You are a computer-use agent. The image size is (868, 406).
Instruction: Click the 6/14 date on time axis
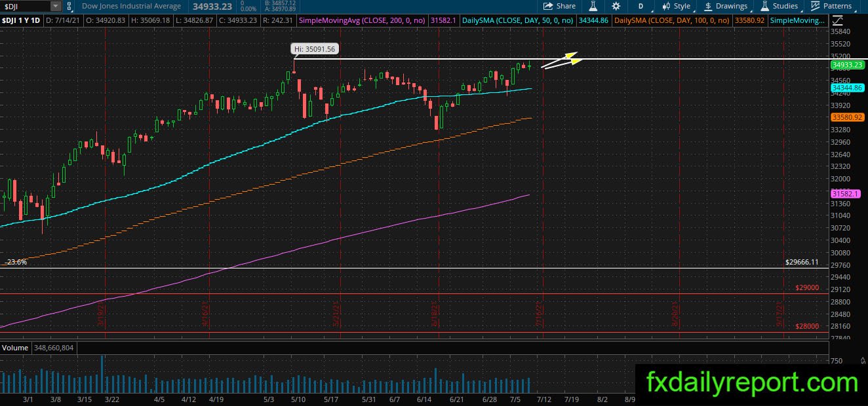coord(424,398)
